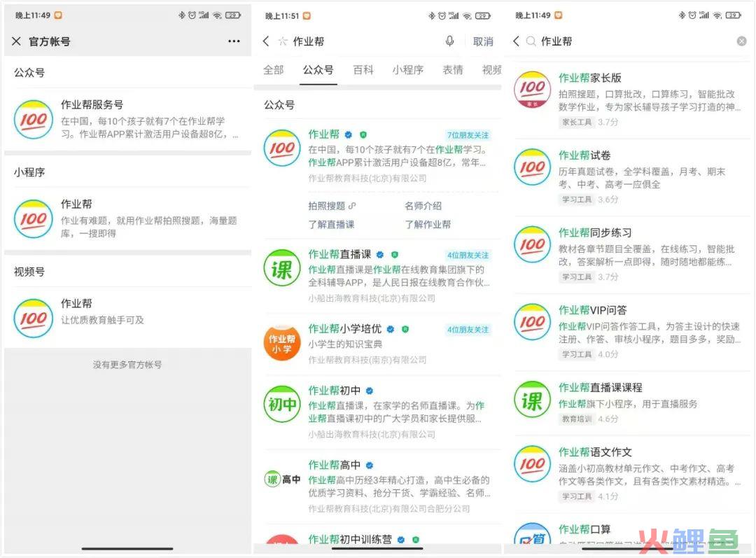Tap the 作业帮 search input on right screen
Image resolution: width=756 pixels, height=558 pixels.
click(556, 41)
